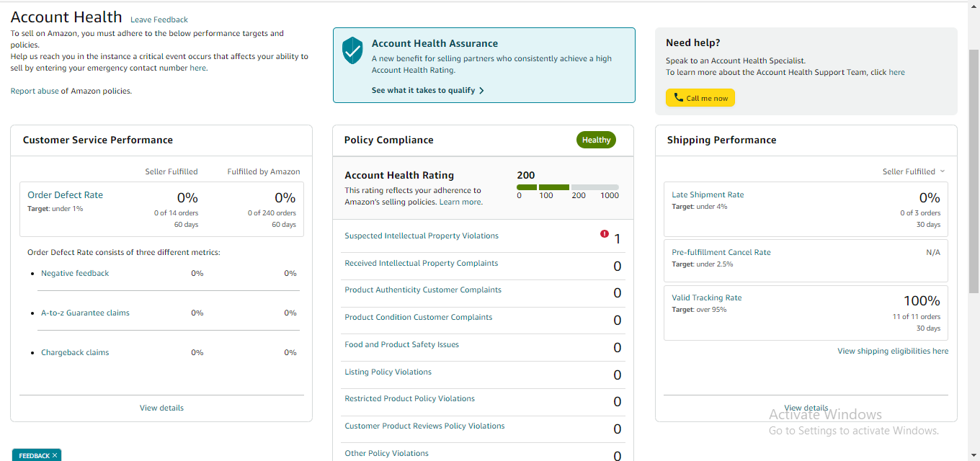Click the red alert icon beside Suspected IP Violations
Image resolution: width=980 pixels, height=461 pixels.
(604, 234)
